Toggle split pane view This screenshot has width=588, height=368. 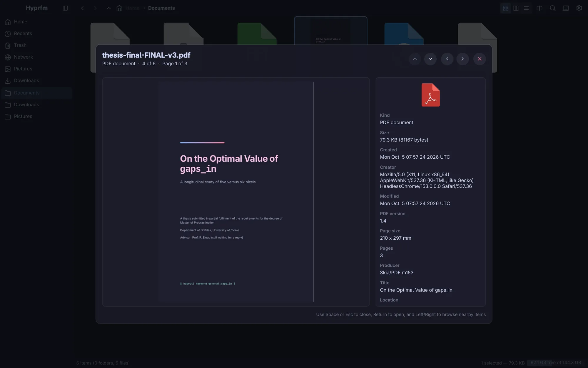(x=539, y=8)
